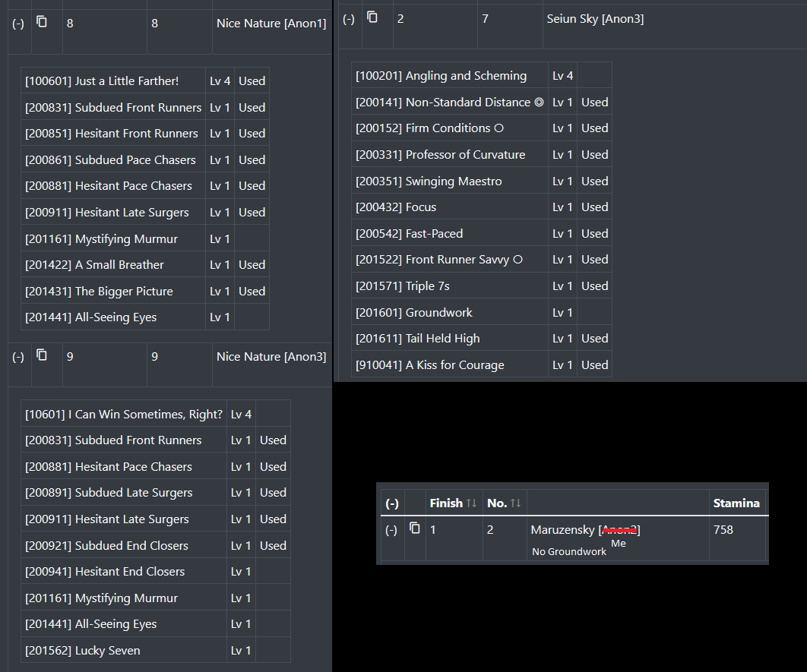This screenshot has height=672, width=807.
Task: Select 'Triple 7s' skill row
Action: [x=482, y=286]
